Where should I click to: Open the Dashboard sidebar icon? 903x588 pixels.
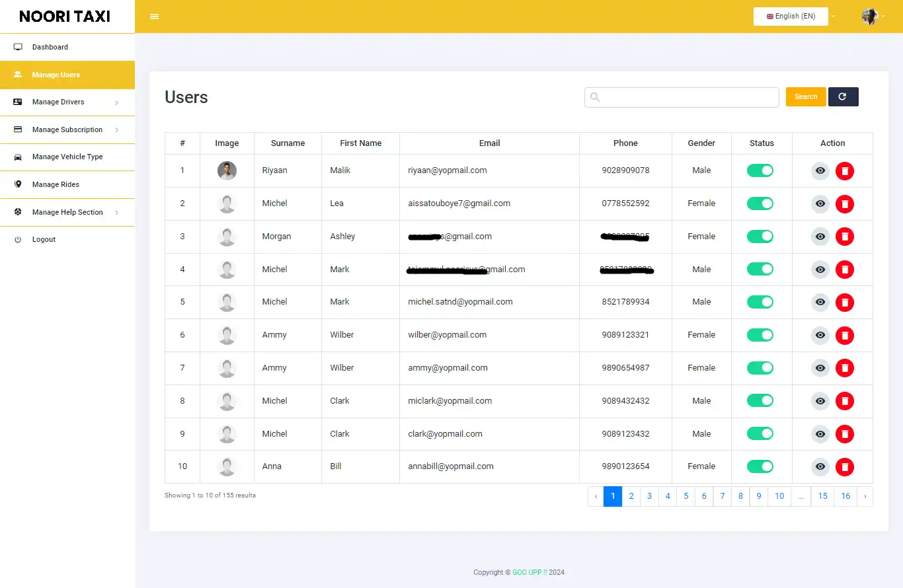(18, 47)
